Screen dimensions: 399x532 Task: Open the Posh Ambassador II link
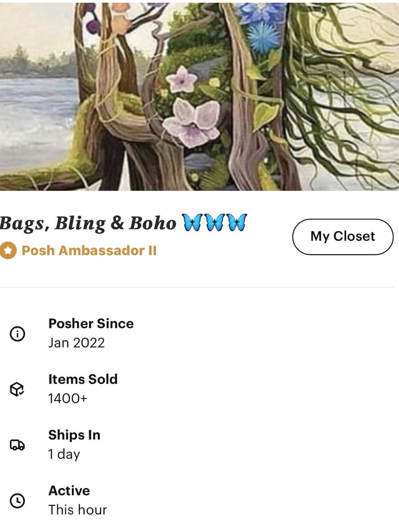pos(89,250)
